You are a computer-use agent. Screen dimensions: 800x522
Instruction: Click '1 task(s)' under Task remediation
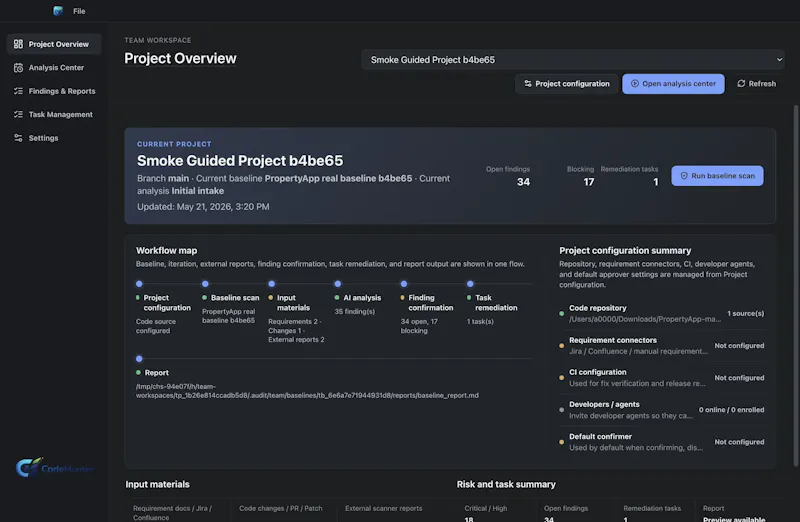pos(480,321)
